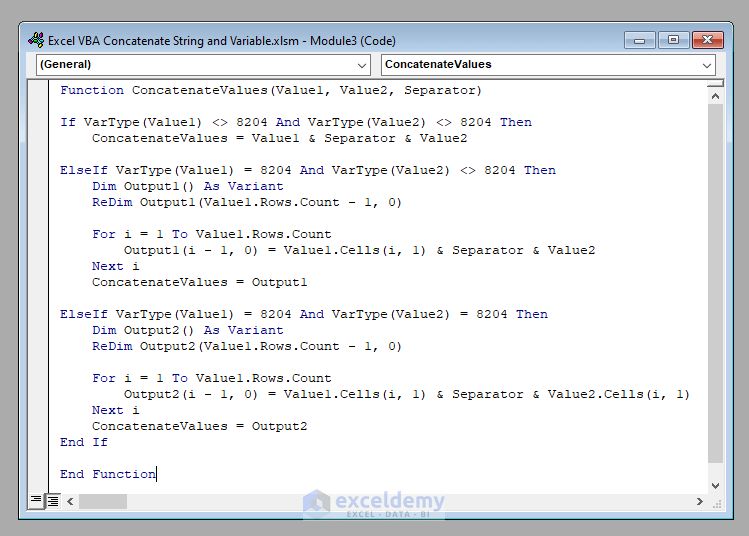Click the 'End Function' line
This screenshot has width=749, height=536.
tap(108, 474)
